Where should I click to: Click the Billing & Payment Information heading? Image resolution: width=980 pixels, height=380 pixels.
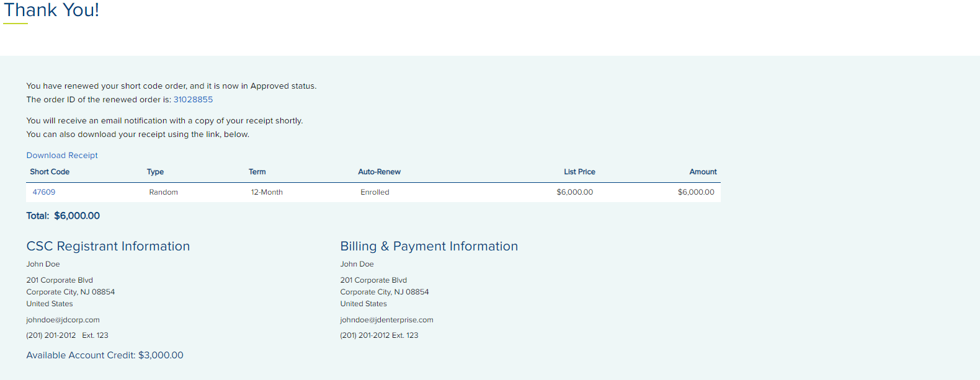[x=429, y=246]
